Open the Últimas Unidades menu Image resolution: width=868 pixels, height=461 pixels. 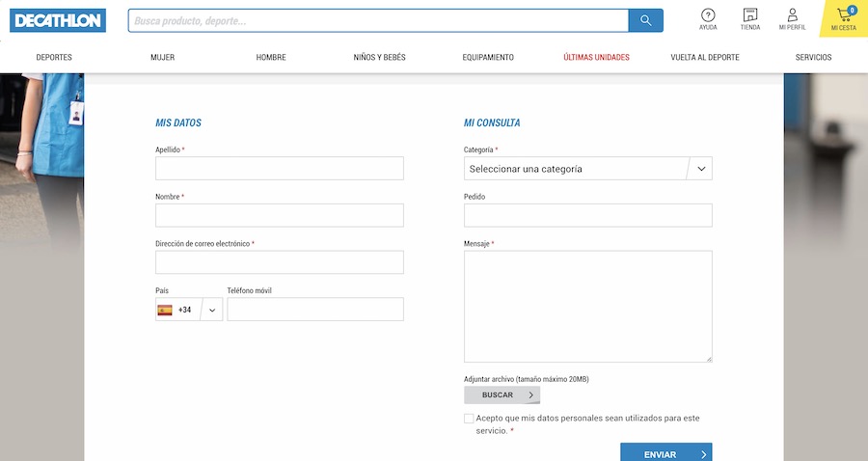(x=596, y=57)
